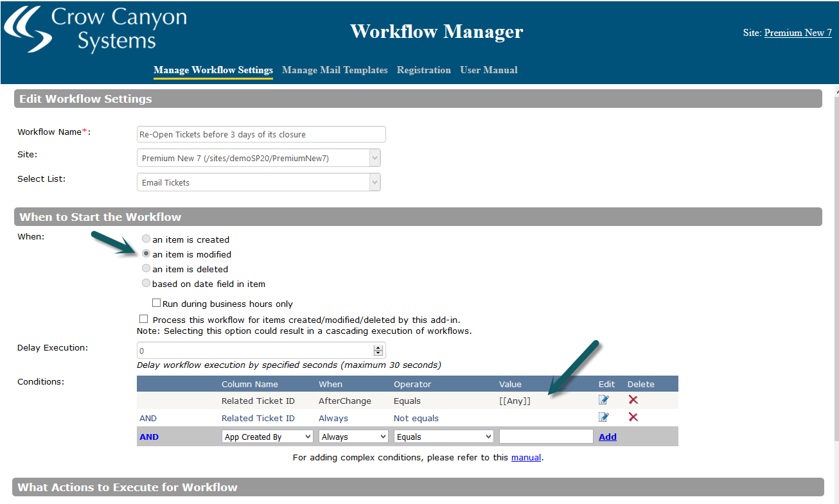Click the bold AND operator in add row

tap(149, 437)
